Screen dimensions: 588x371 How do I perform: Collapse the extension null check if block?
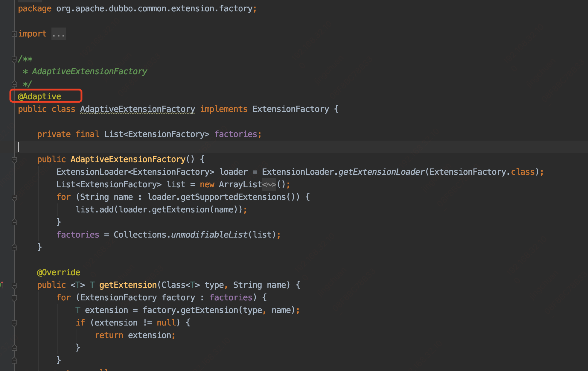(x=14, y=323)
